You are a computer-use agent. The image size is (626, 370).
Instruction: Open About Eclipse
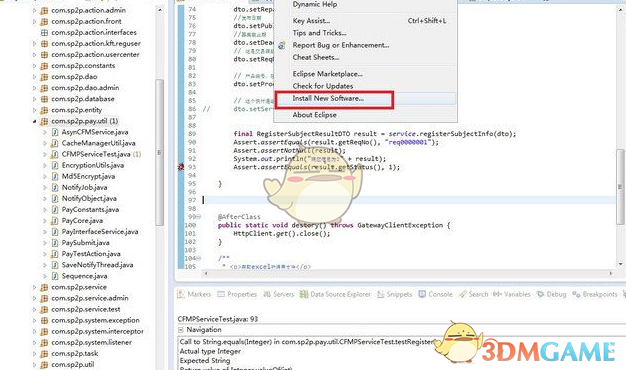tap(314, 115)
